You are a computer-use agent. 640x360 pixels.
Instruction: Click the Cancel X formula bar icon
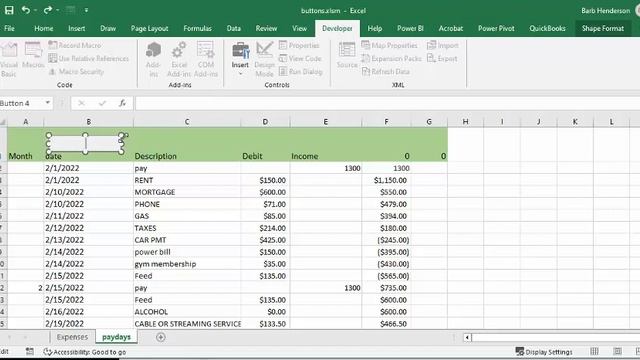pos(81,103)
